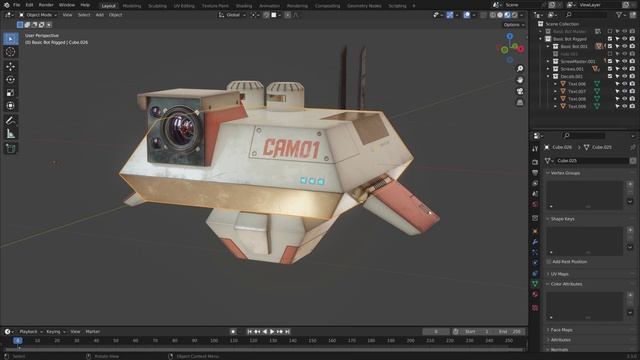Jump to the timeline start frame
The width and height of the screenshot is (640, 360).
click(x=250, y=332)
